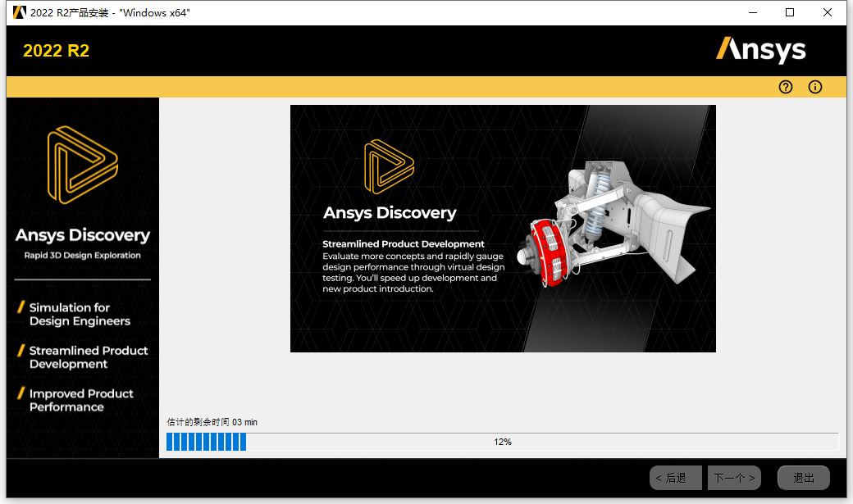Maximize the installer window
Screen dimensions: 853x504
click(790, 12)
